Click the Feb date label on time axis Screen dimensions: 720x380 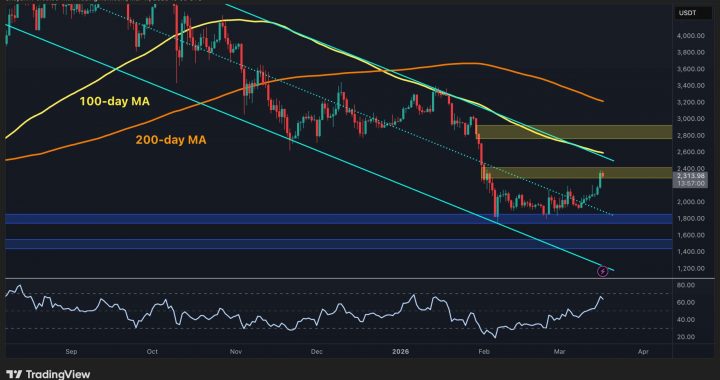click(x=483, y=352)
